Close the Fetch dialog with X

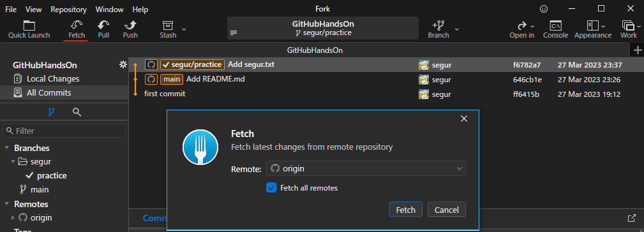[x=464, y=119]
